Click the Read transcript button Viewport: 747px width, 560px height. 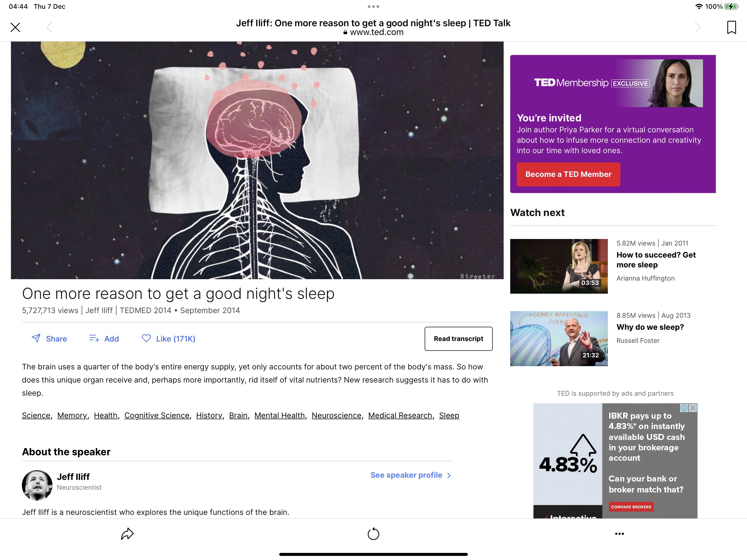(458, 339)
